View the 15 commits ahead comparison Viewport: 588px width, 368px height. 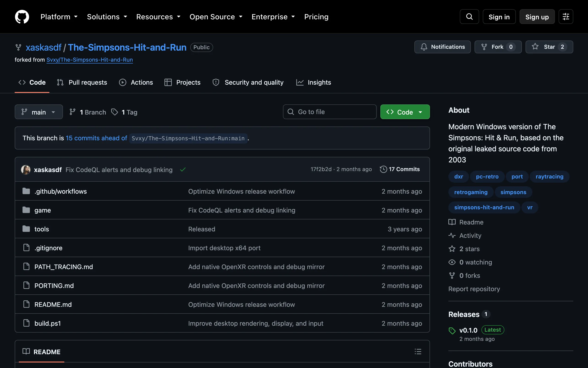coord(96,138)
